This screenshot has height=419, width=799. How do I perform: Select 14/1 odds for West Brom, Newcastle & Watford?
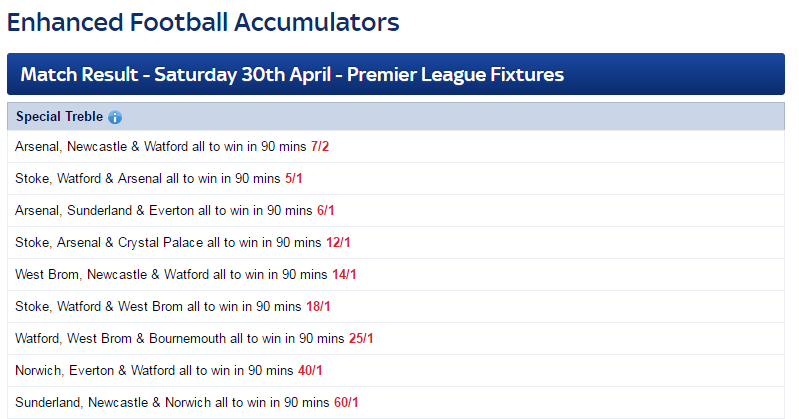click(x=344, y=275)
